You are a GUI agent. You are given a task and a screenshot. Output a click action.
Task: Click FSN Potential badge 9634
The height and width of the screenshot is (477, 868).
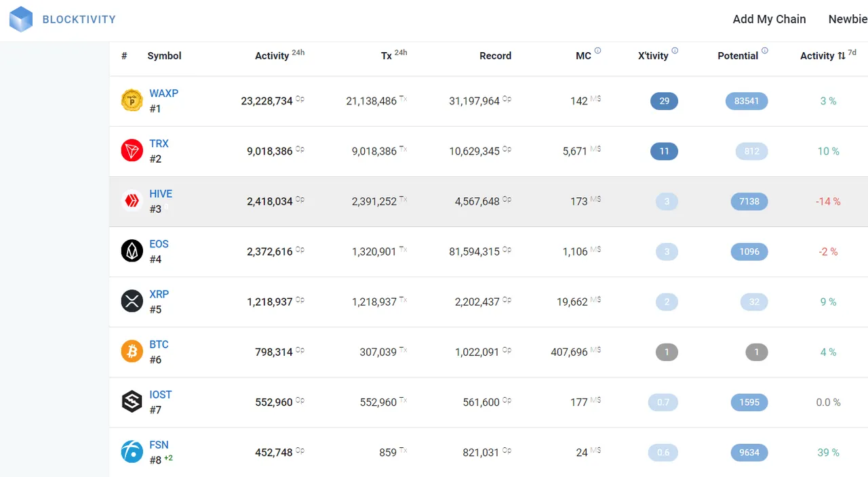[749, 452]
